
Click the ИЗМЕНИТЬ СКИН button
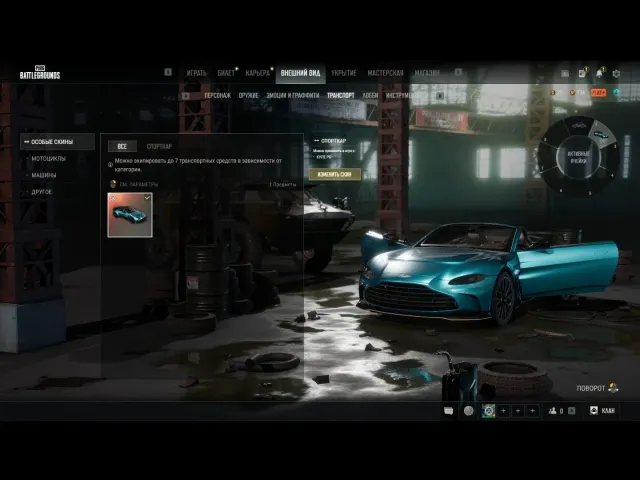pyautogui.click(x=334, y=174)
